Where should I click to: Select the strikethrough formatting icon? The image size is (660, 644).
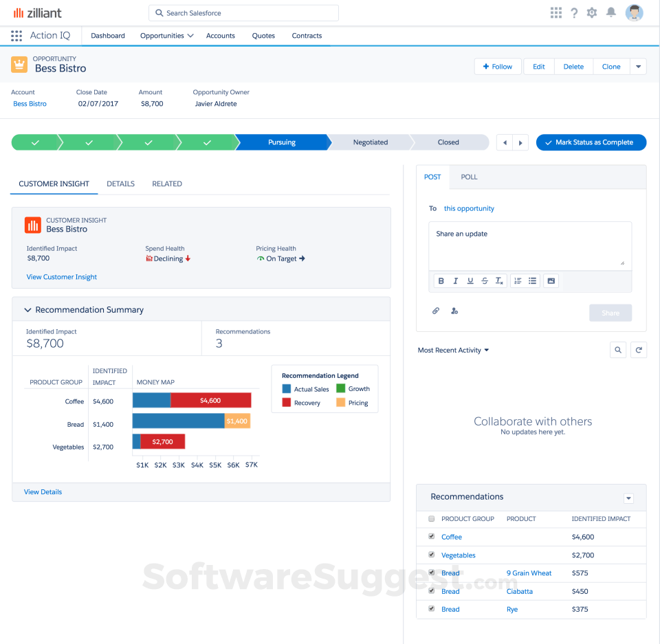[485, 280]
